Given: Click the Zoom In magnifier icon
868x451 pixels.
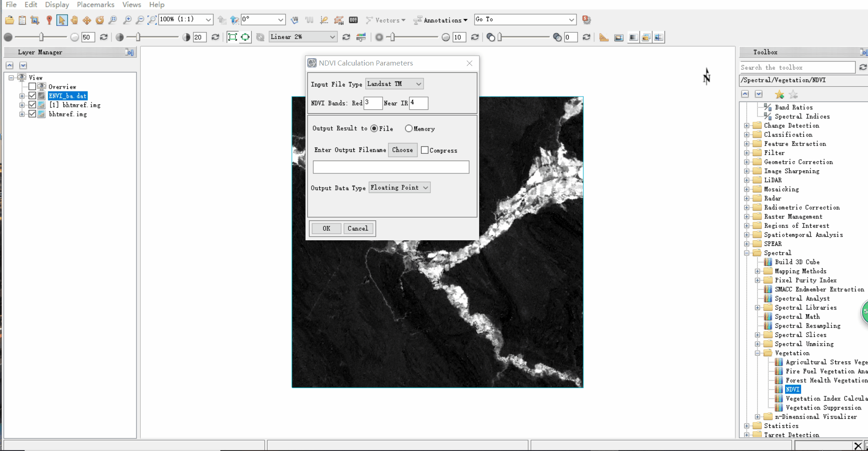Looking at the screenshot, I should 127,20.
